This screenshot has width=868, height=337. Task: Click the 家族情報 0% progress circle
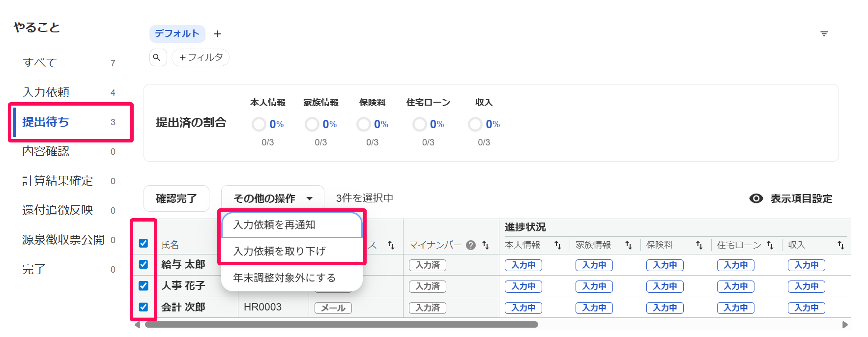click(x=312, y=124)
